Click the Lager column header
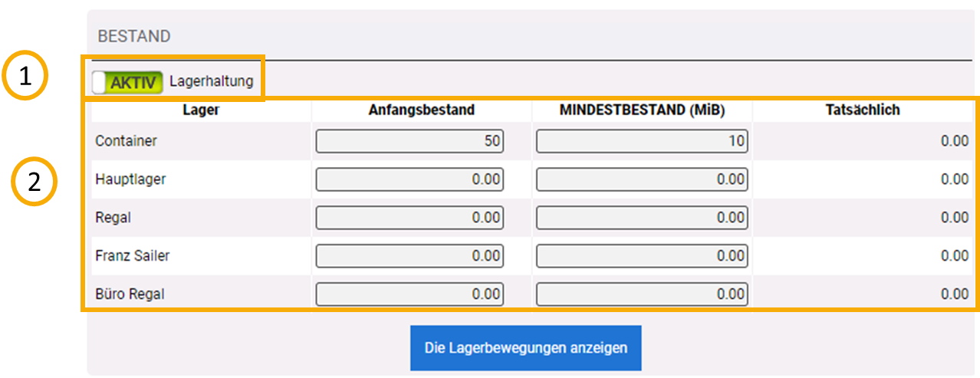980x378 pixels. (x=201, y=110)
